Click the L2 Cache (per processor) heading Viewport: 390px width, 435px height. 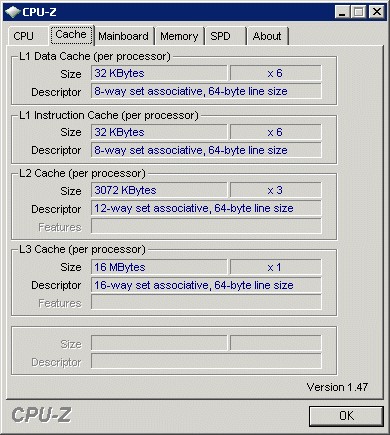click(82, 173)
